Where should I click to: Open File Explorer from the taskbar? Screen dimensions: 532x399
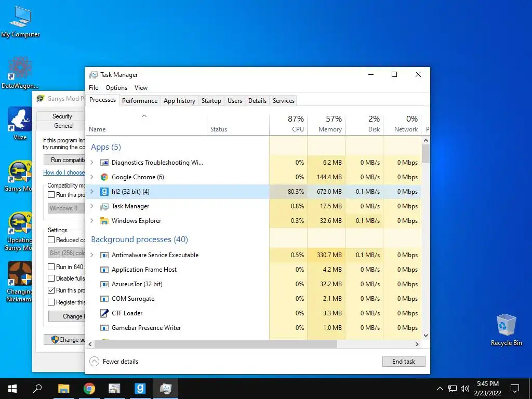click(63, 389)
